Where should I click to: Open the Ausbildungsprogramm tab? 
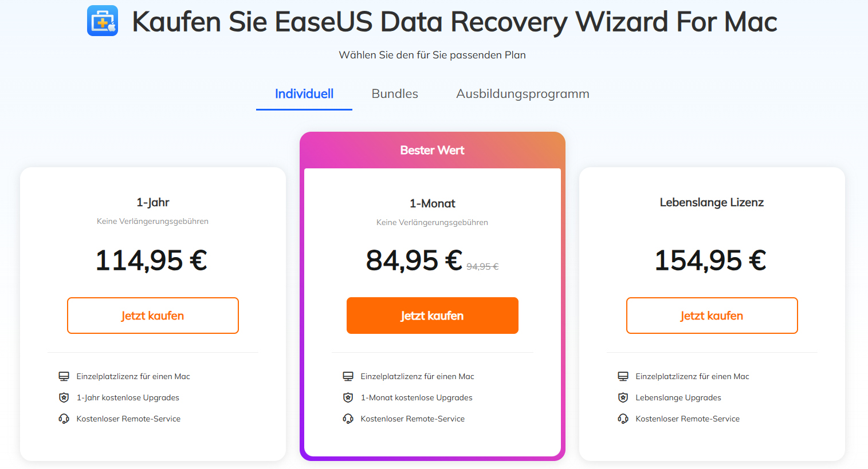tap(523, 93)
